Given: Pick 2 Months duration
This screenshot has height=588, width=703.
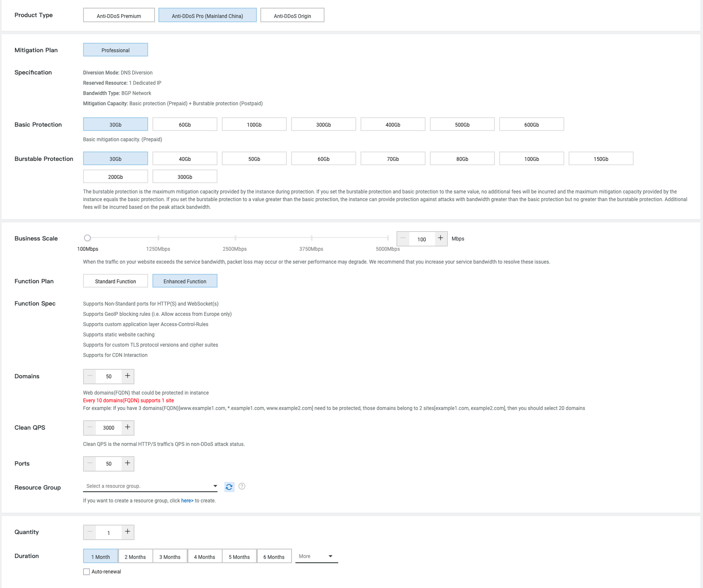Looking at the screenshot, I should click(135, 556).
